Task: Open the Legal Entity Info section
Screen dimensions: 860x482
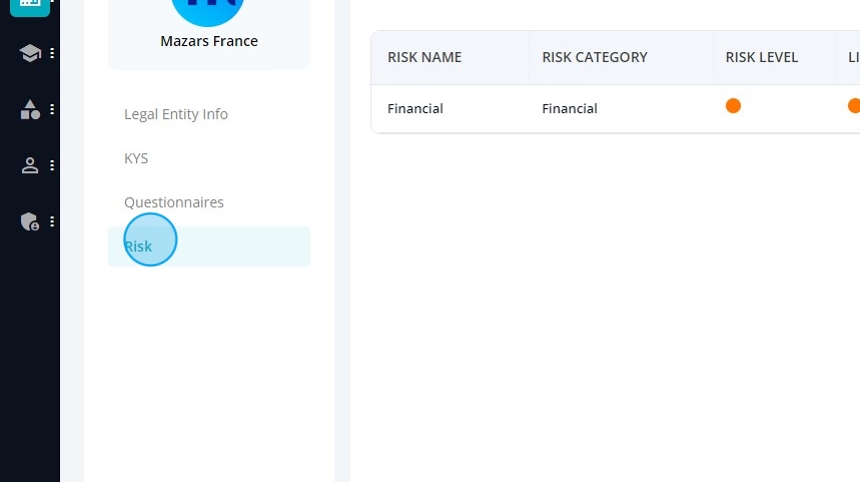Action: [176, 114]
